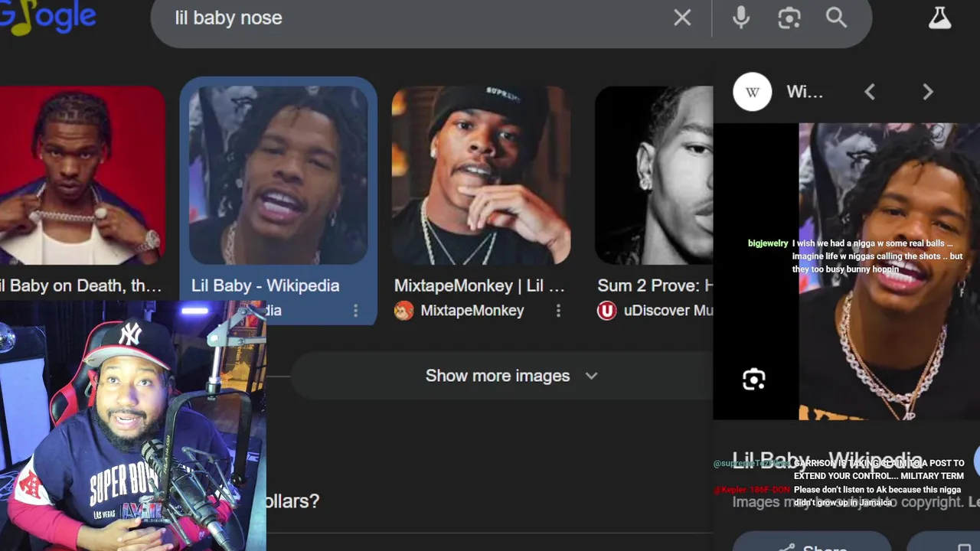The width and height of the screenshot is (980, 551).
Task: Open the Lil Baby on Death image result
Action: click(82, 175)
